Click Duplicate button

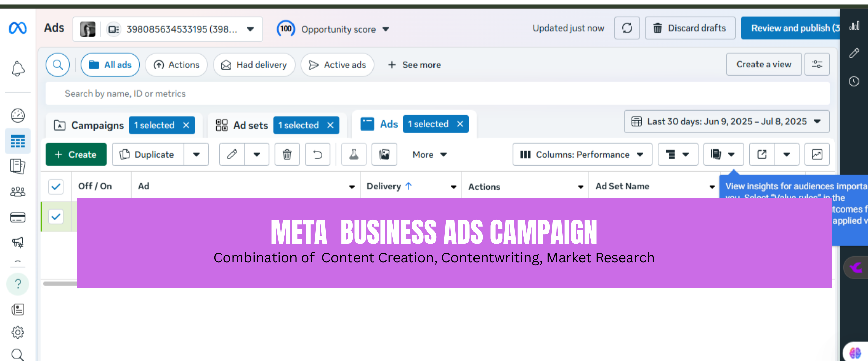coord(148,155)
